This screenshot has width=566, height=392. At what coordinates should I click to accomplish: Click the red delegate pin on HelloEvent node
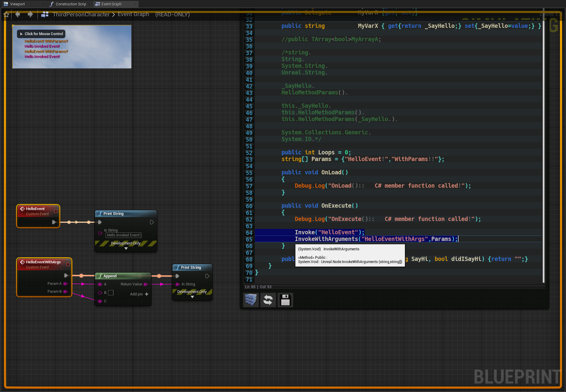point(56,211)
